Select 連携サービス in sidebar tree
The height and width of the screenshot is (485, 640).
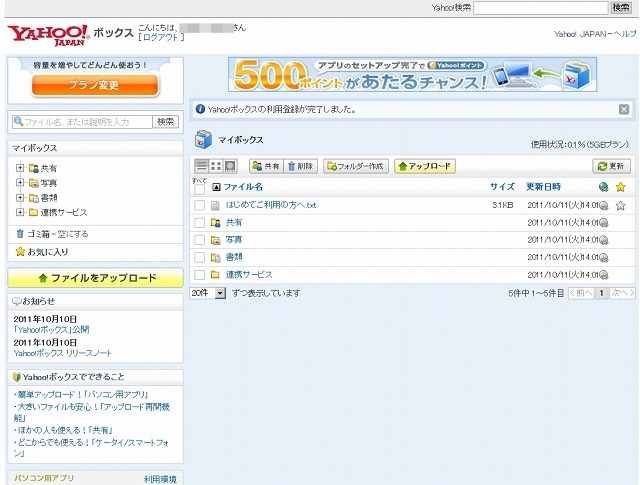pyautogui.click(x=64, y=212)
